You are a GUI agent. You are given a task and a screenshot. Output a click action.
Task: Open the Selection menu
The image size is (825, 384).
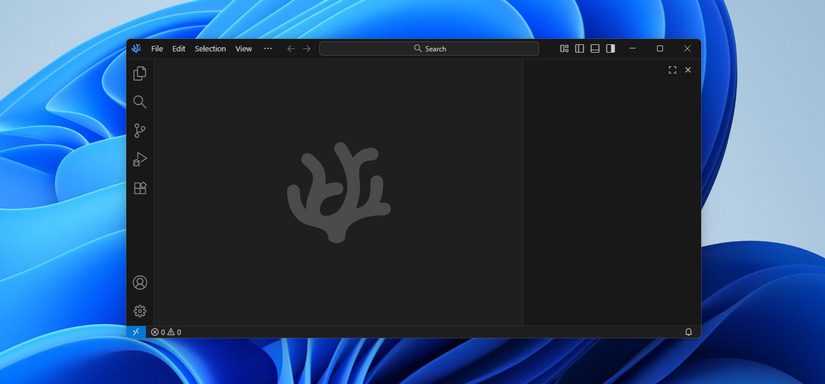coord(210,48)
